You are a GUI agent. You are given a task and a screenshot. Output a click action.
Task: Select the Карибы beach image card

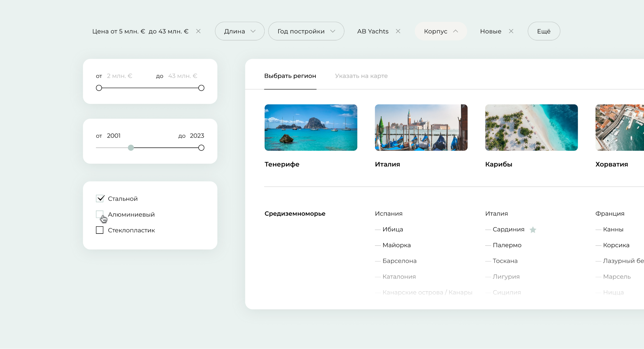(x=531, y=128)
